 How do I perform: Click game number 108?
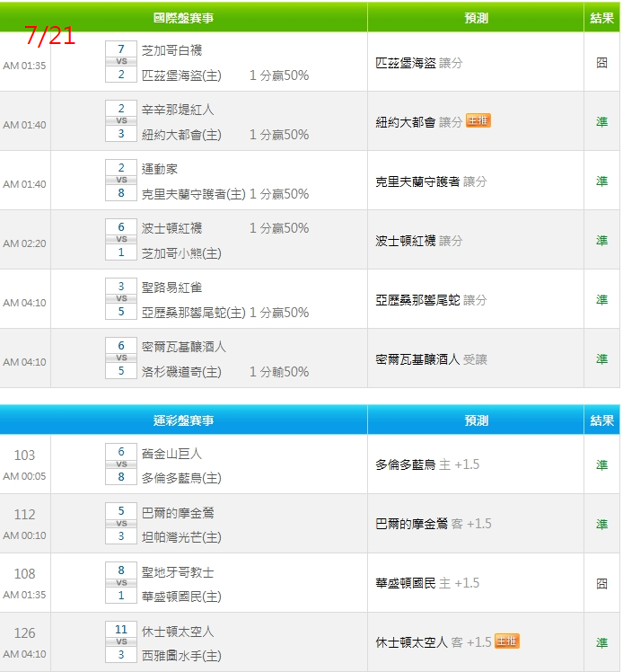[24, 574]
